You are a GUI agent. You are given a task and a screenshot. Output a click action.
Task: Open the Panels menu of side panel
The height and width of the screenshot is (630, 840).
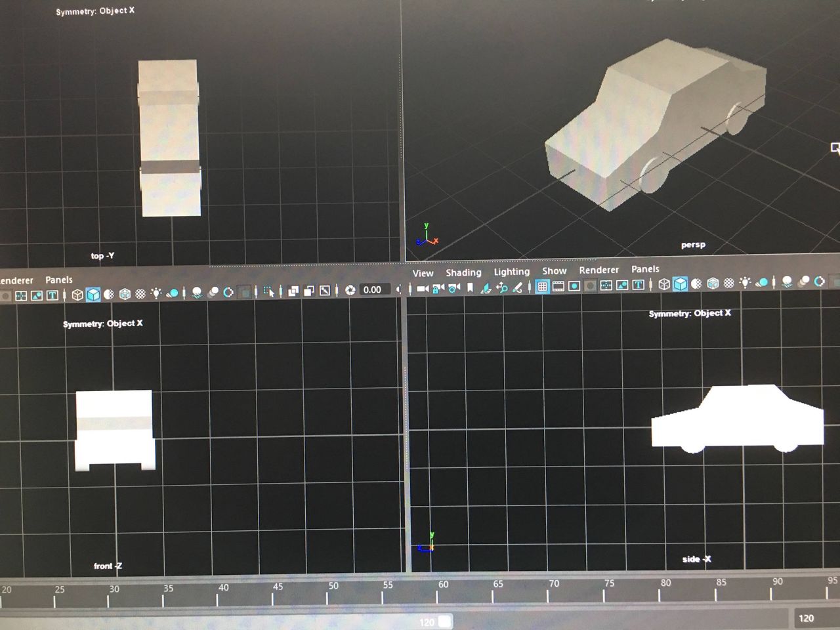pos(645,269)
